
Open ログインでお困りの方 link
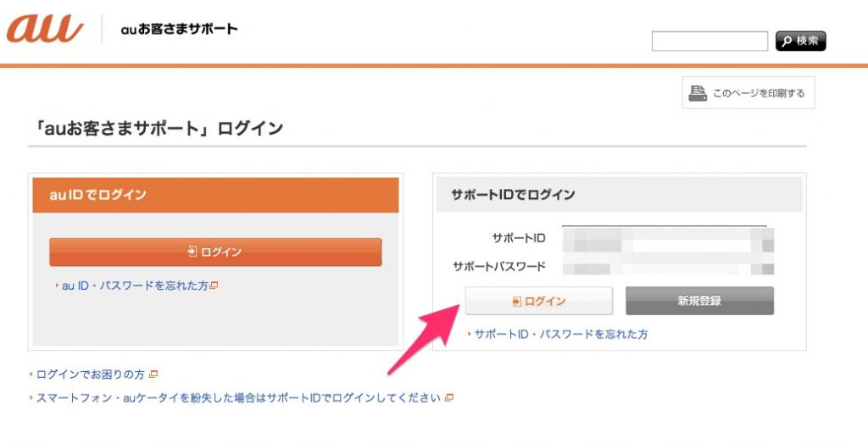(x=90, y=375)
